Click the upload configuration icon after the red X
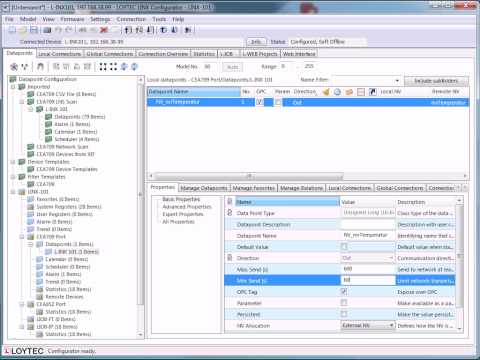 [x=129, y=30]
